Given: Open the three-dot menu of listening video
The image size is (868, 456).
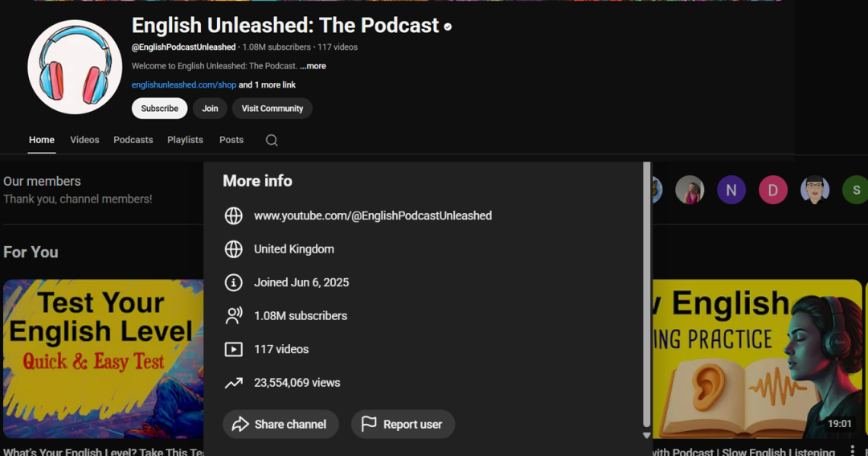Looking at the screenshot, I should 853,451.
